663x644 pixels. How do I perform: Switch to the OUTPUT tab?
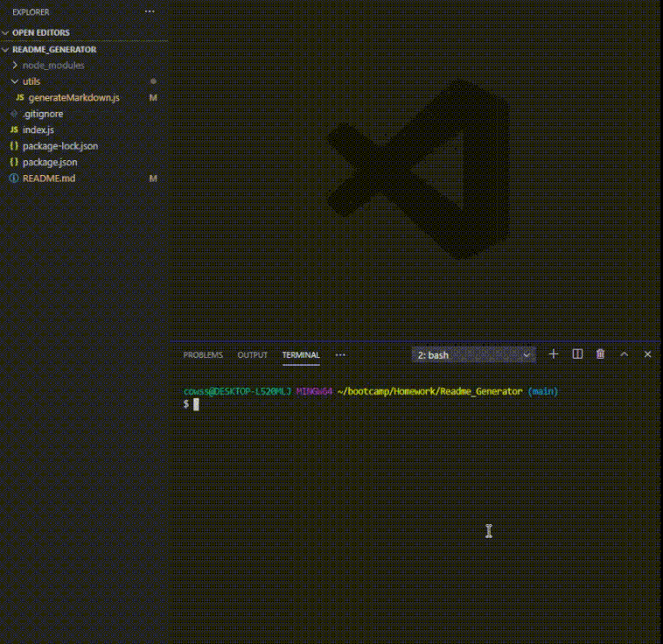tap(253, 355)
